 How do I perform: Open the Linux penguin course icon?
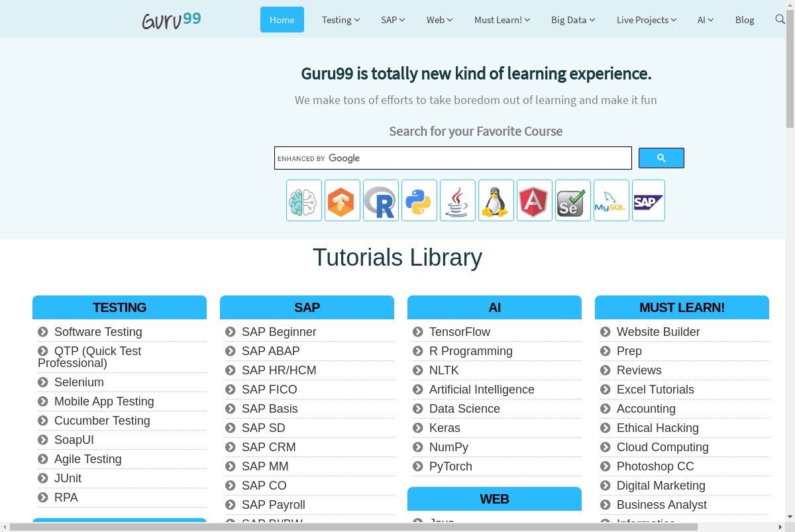(x=496, y=200)
